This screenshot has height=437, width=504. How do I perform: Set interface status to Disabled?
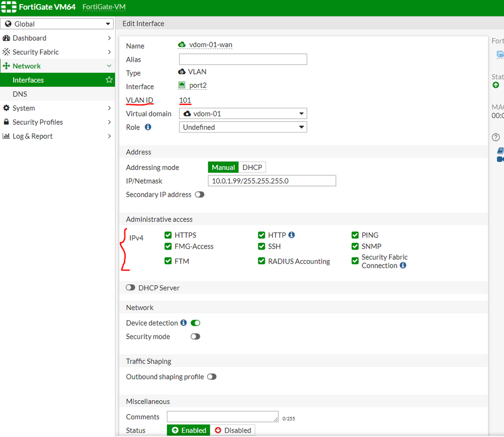pyautogui.click(x=233, y=430)
